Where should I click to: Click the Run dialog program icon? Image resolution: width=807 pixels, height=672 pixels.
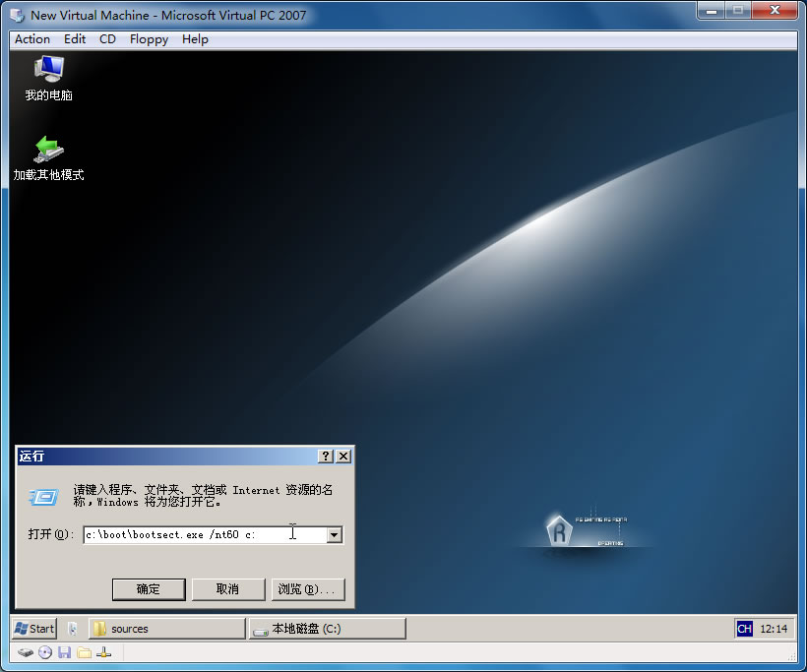[x=40, y=499]
